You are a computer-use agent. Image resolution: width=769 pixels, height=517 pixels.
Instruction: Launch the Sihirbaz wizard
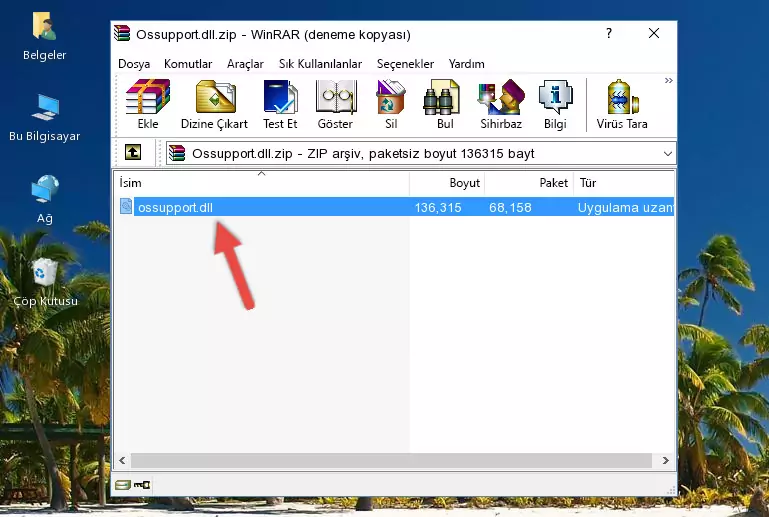(501, 104)
